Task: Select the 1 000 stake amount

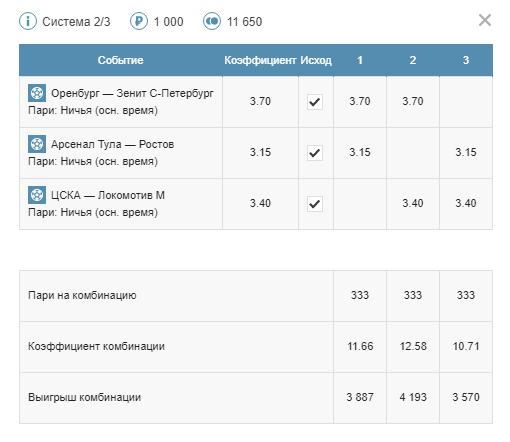Action: click(x=168, y=22)
